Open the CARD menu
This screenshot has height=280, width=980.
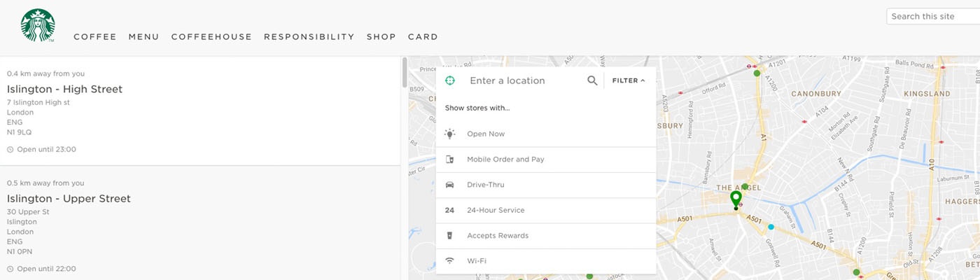(x=423, y=37)
